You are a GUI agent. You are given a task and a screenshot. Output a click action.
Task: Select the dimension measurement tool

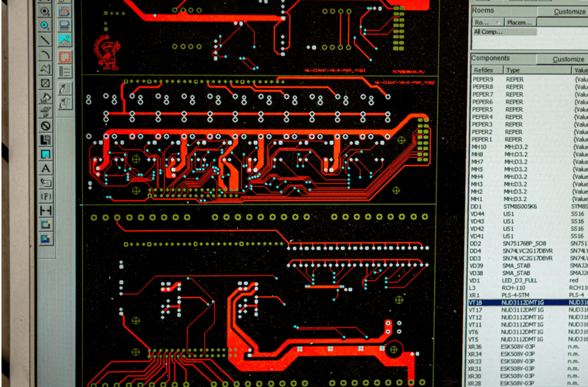[46, 211]
